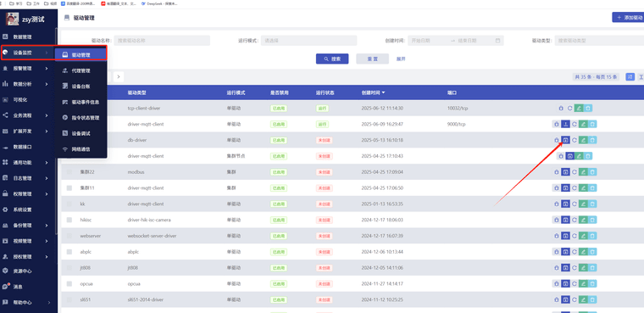Expand the 帮助中心 sidebar chevron

click(x=49, y=302)
